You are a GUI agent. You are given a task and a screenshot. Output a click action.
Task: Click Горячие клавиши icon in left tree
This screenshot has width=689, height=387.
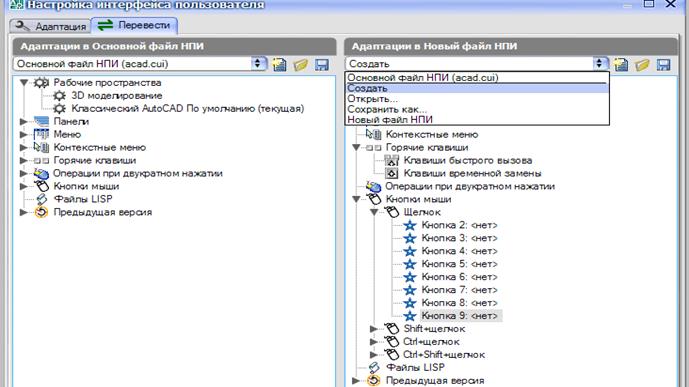(x=41, y=160)
